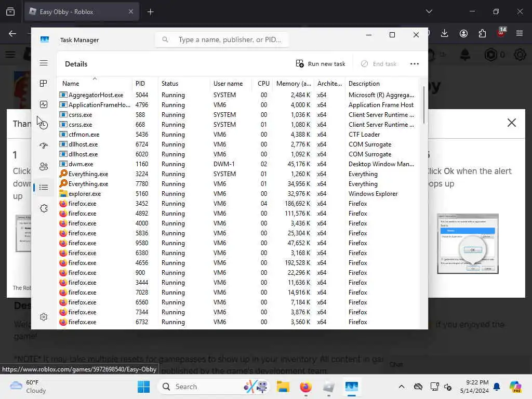Open File Explorer from taskbar

tap(283, 387)
